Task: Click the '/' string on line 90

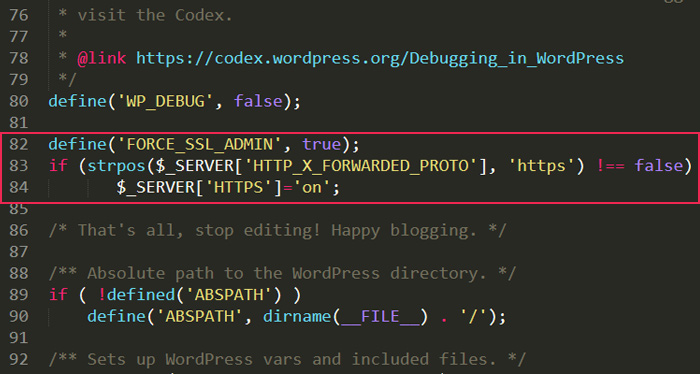Action: click(x=473, y=316)
